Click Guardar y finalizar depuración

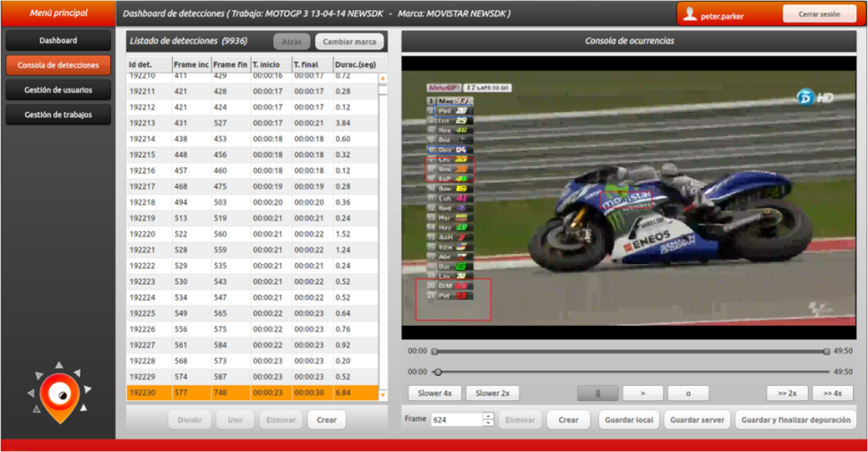[x=795, y=420]
